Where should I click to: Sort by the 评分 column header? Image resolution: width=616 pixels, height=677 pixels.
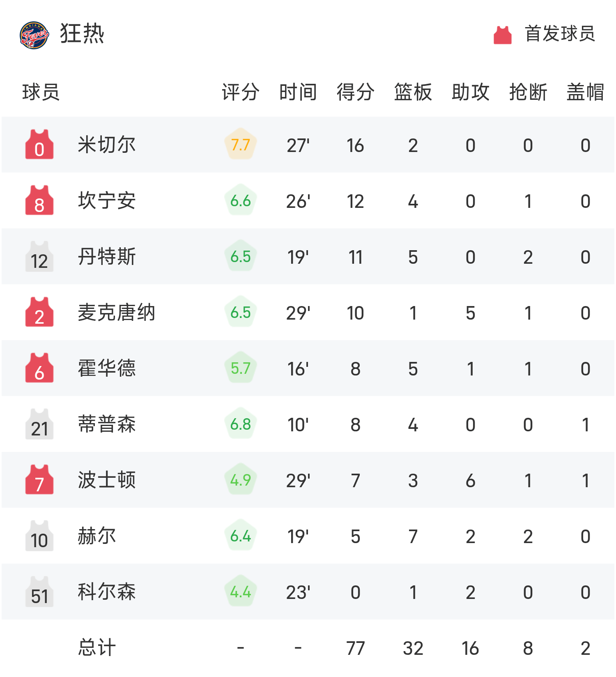tap(241, 92)
